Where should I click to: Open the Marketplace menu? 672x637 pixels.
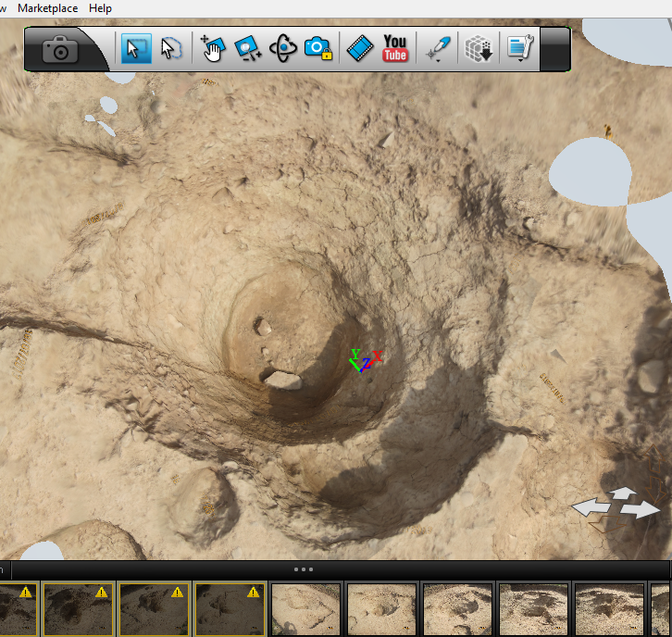(48, 7)
